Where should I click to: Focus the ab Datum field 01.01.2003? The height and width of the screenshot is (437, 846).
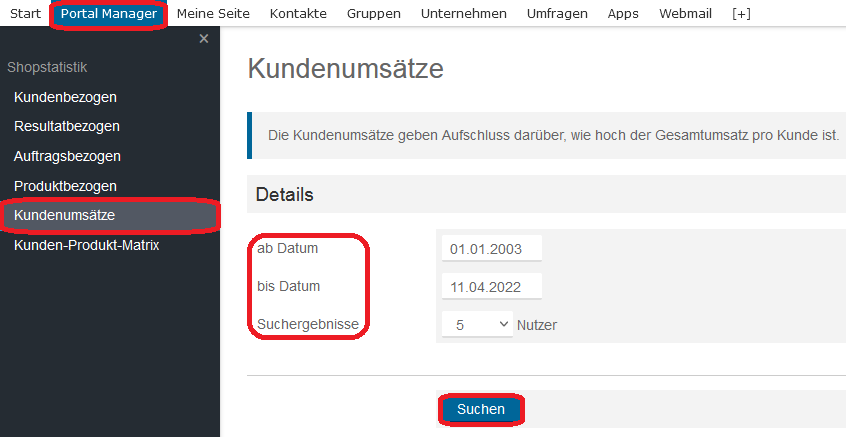point(492,249)
